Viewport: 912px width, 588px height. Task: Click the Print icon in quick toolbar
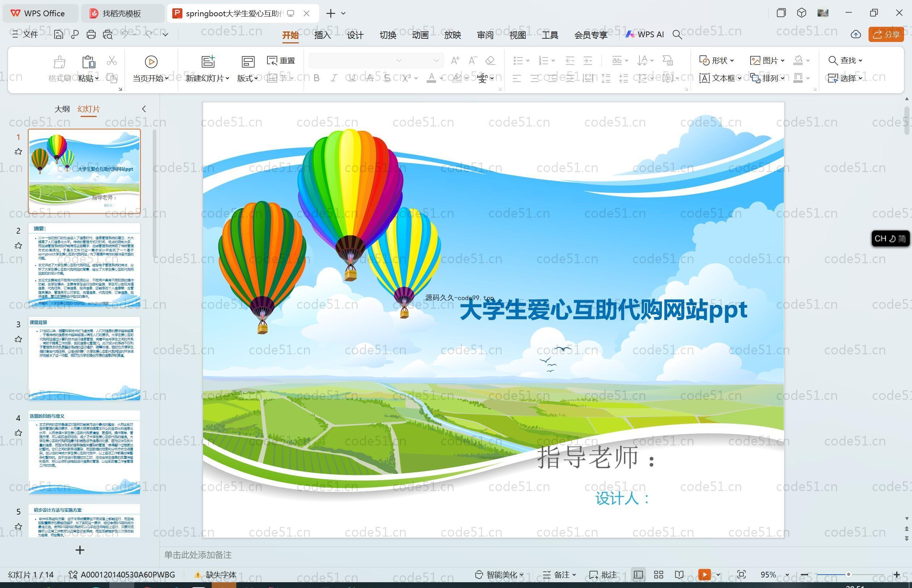click(x=91, y=34)
